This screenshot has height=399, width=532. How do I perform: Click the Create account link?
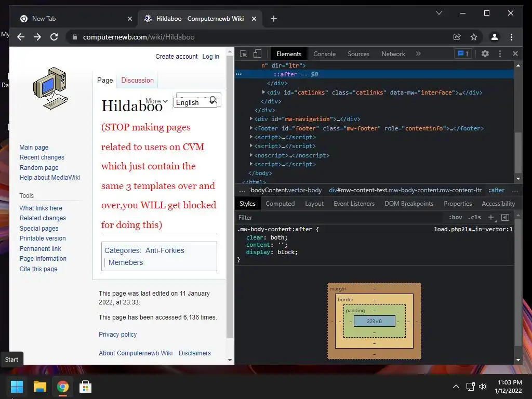coord(177,56)
